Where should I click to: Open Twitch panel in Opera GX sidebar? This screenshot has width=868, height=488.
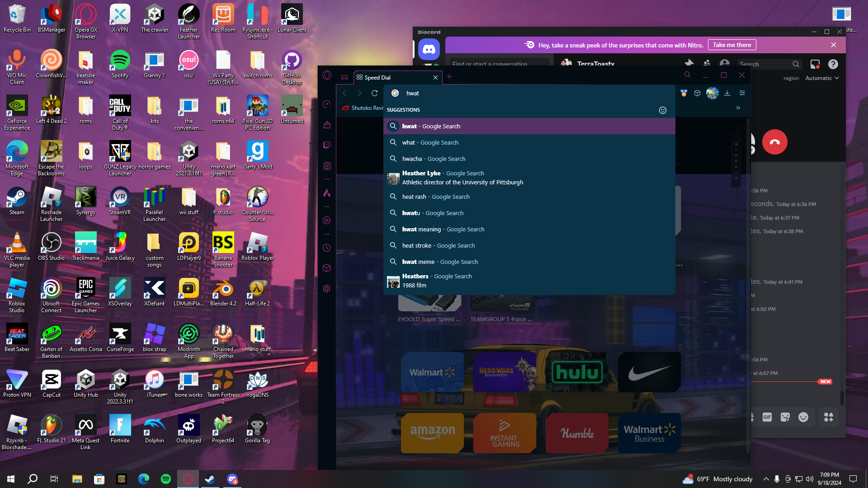(x=327, y=145)
